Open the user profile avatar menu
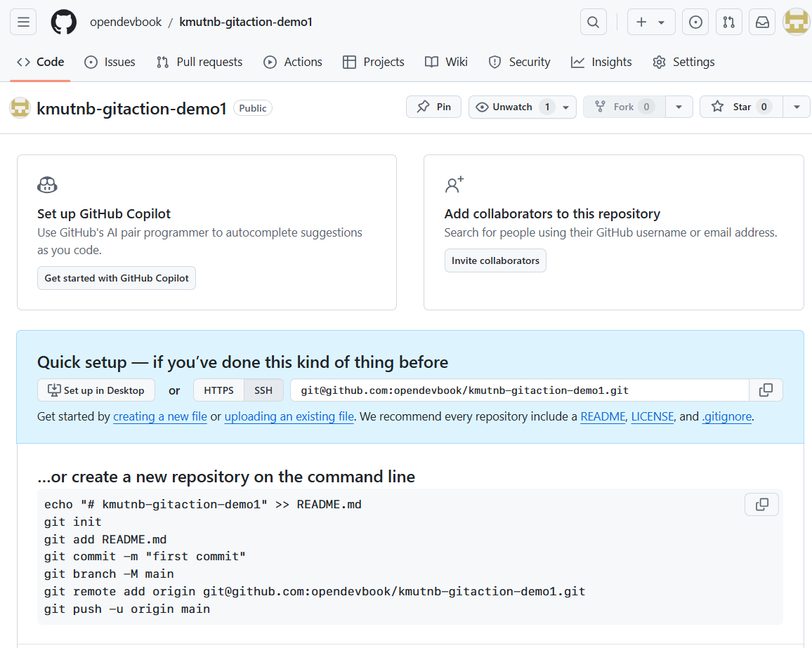 click(x=797, y=22)
